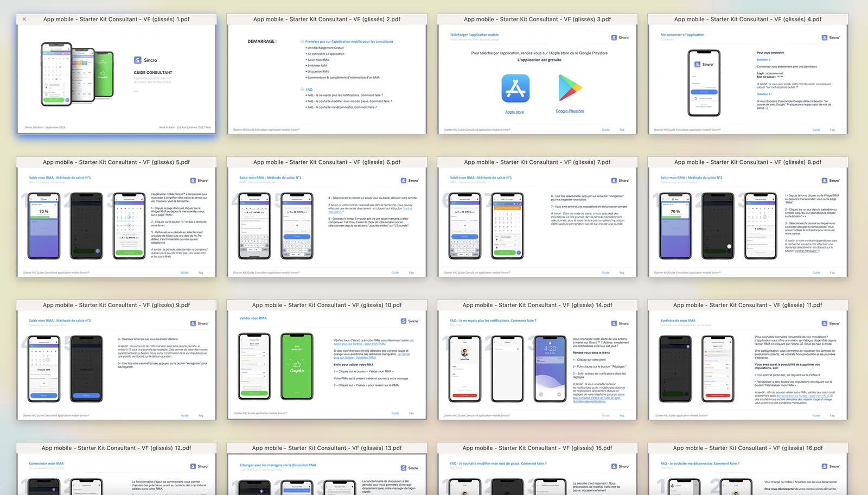This screenshot has width=868, height=495.
Task: Click the 'Guide' footer link in 11.pdf
Action: coord(816,416)
